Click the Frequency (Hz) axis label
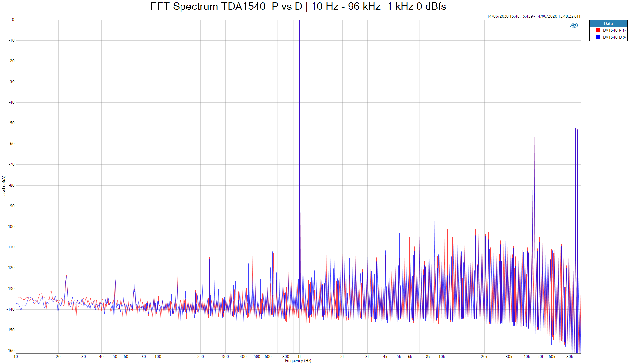Image resolution: width=629 pixels, height=364 pixels. pyautogui.click(x=298, y=361)
